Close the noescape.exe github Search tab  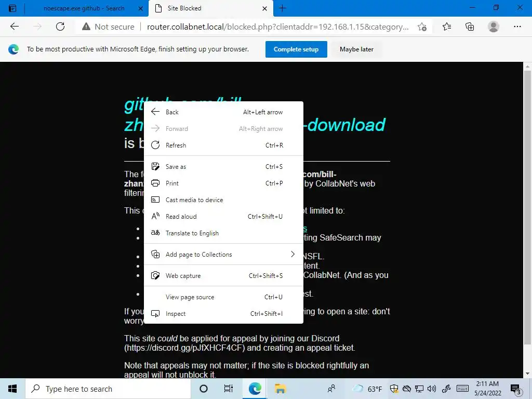coord(140,8)
